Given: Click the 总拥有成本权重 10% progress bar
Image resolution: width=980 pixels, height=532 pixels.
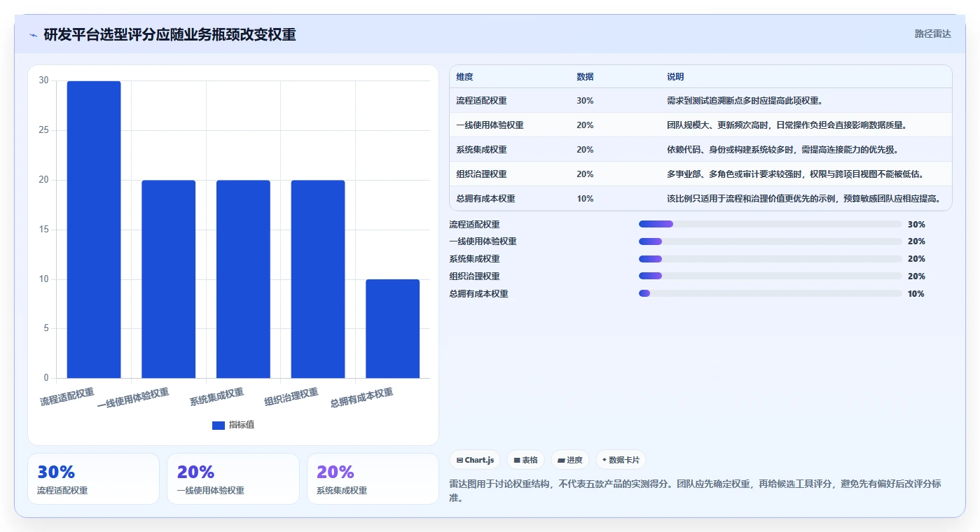Looking at the screenshot, I should (771, 294).
